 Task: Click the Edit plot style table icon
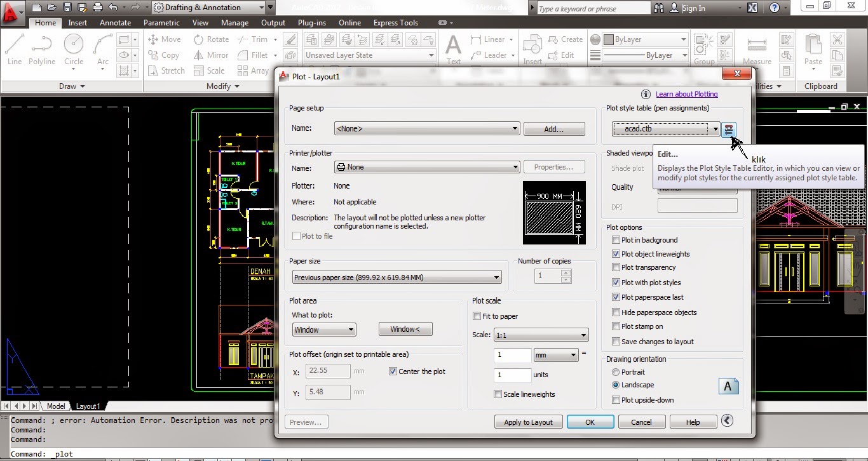(x=728, y=129)
